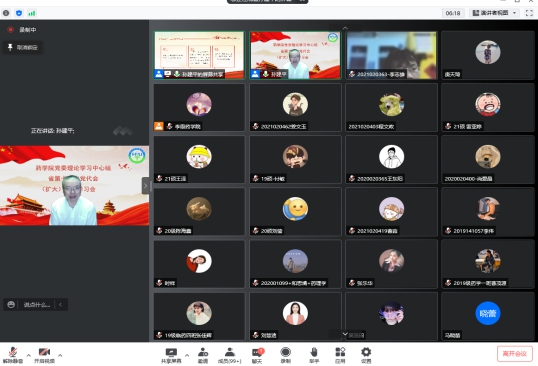538x366 pixels.
Task: Enter full screen mode via the top-right icon
Action: coord(529,13)
